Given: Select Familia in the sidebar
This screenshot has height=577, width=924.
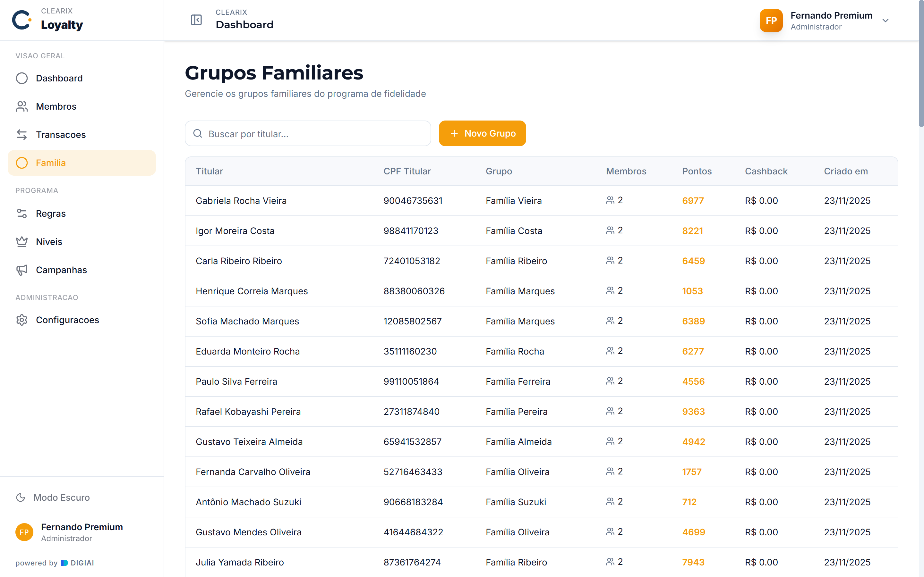Looking at the screenshot, I should pyautogui.click(x=82, y=163).
